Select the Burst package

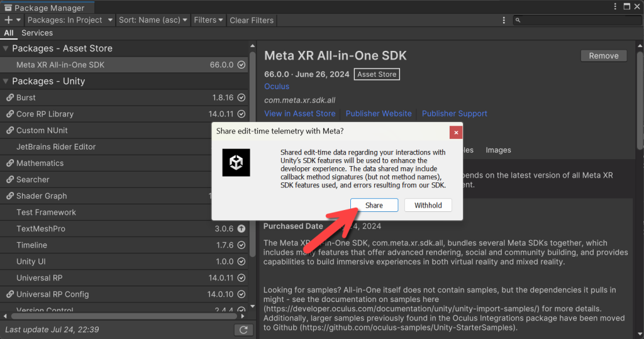point(124,97)
